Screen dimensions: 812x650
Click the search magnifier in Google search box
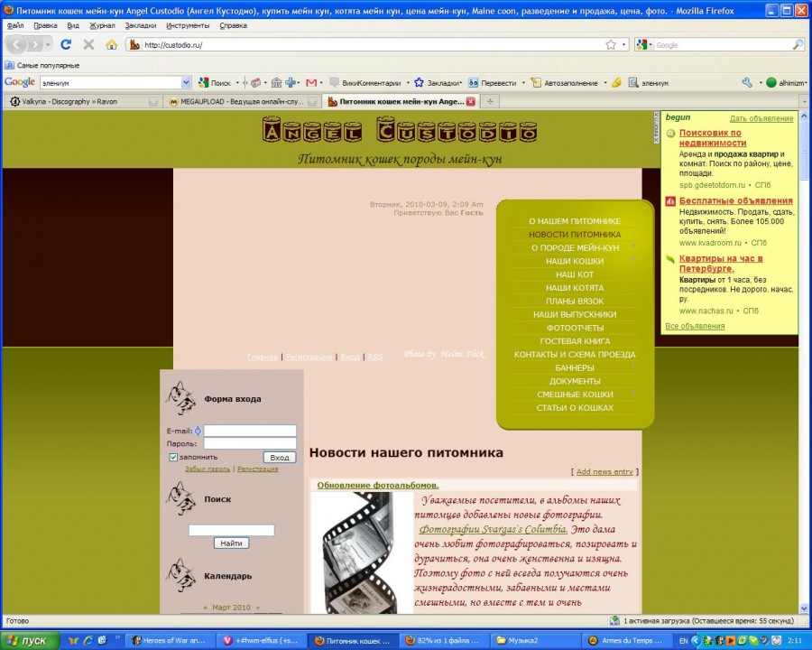pos(798,44)
